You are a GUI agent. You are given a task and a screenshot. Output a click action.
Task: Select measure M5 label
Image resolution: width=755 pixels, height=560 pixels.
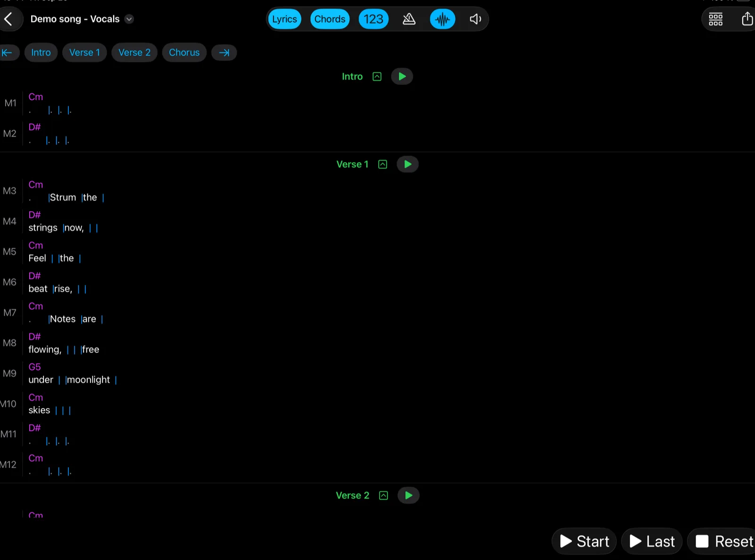10,251
